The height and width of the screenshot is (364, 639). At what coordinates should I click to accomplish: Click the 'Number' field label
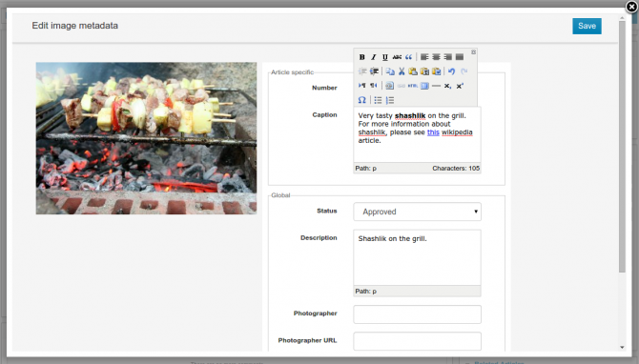pos(324,88)
